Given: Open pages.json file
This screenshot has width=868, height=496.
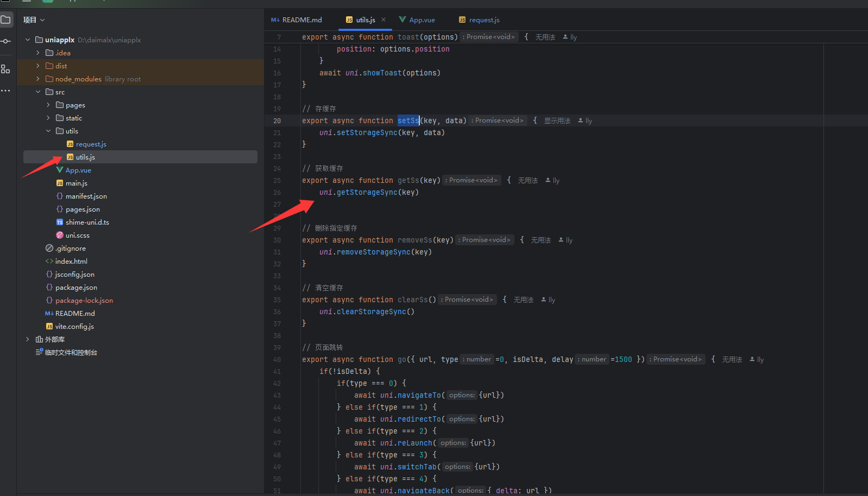Looking at the screenshot, I should [x=83, y=209].
